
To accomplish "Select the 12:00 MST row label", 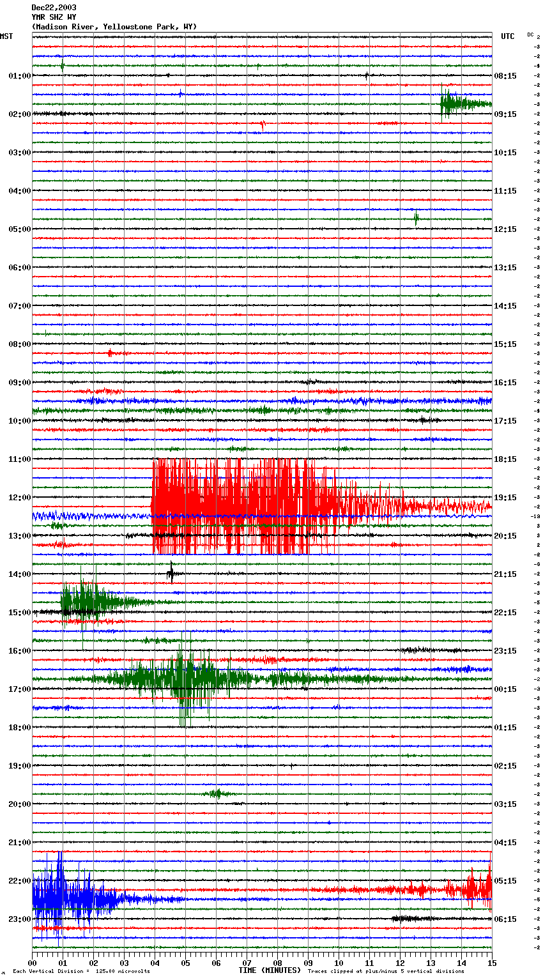I will pyautogui.click(x=20, y=498).
